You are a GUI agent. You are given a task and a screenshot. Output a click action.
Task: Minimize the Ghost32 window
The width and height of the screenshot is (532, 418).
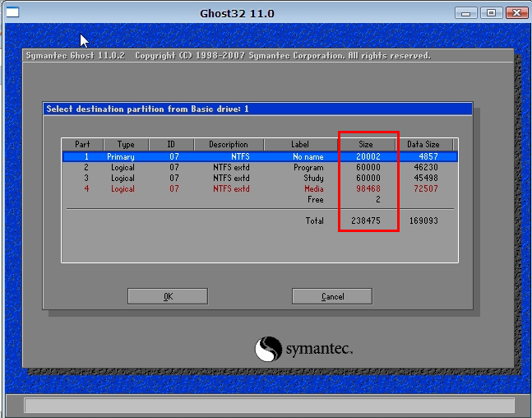pos(467,13)
